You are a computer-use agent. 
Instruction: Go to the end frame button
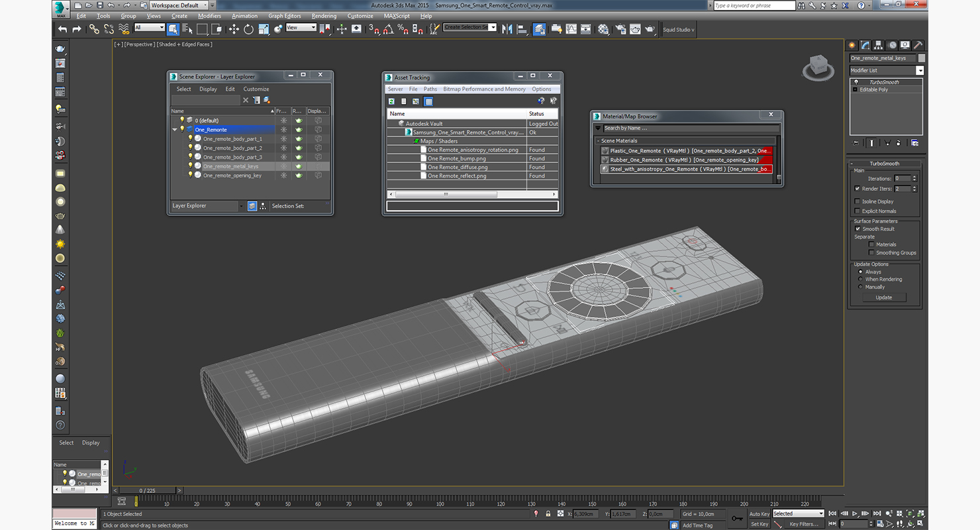876,513
